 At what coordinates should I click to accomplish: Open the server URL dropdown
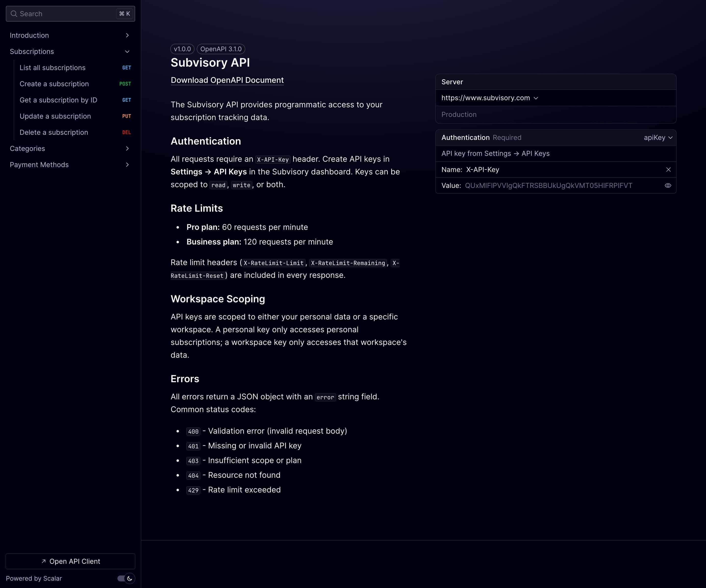click(490, 98)
